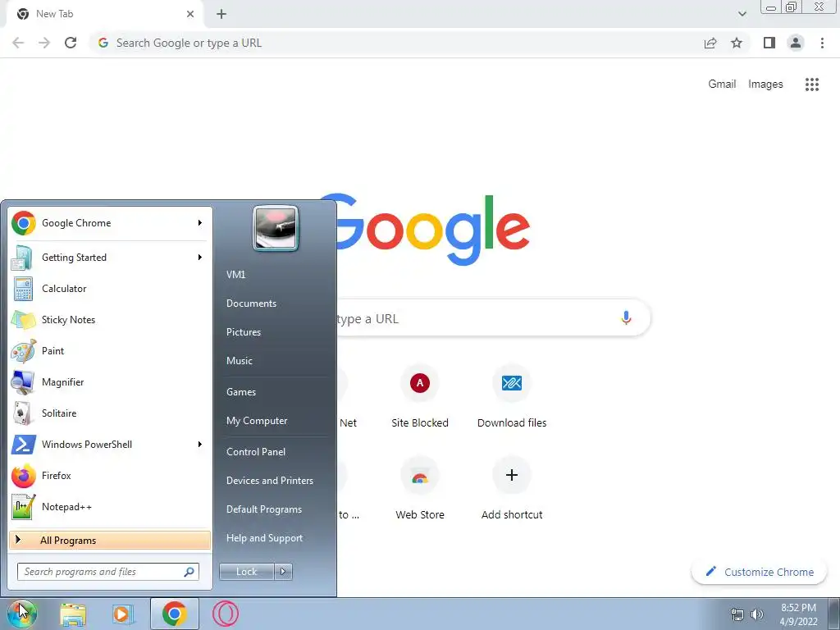Open Sticky Notes from Start menu
840x630 pixels.
[110, 320]
